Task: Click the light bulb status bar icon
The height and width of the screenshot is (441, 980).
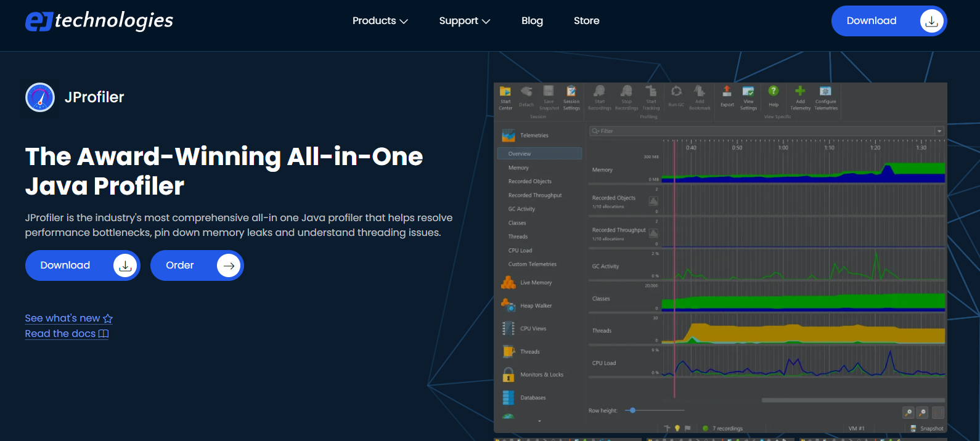Action: pyautogui.click(x=677, y=428)
